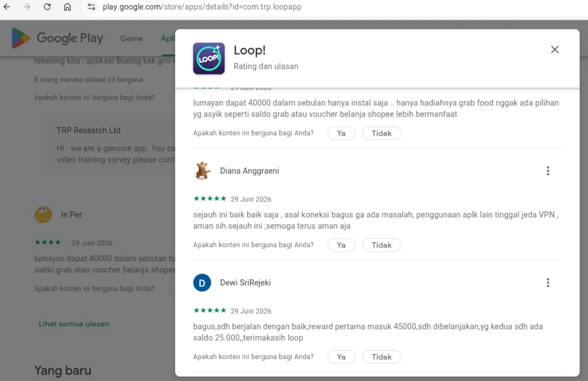Click the Google Play logo
The height and width of the screenshot is (381, 588).
pos(57,38)
